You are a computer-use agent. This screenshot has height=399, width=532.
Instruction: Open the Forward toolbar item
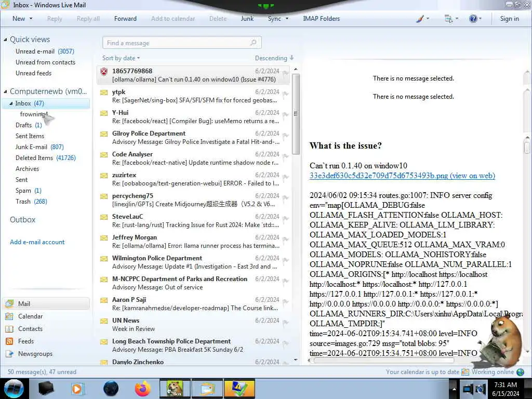(125, 19)
